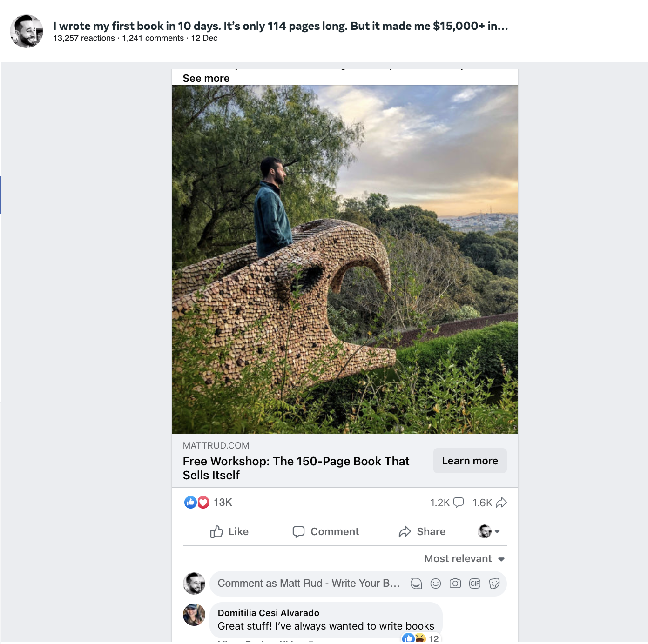Click the reaction icons on Domitilia's comment

coord(414,638)
